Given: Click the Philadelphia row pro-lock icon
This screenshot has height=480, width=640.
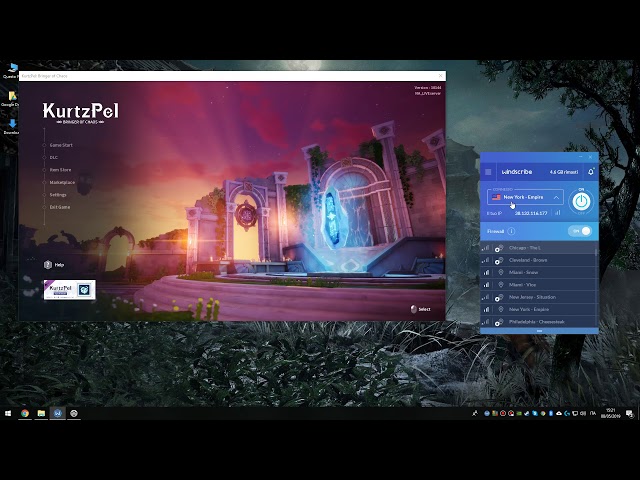Looking at the screenshot, I should pos(499,322).
